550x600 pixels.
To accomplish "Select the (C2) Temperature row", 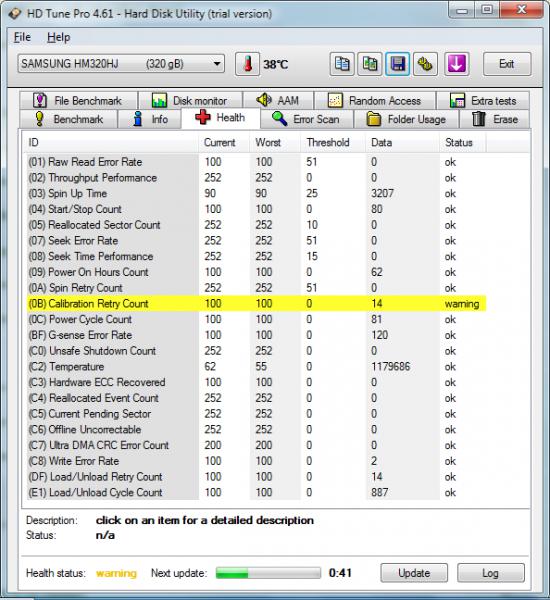I will [256, 367].
